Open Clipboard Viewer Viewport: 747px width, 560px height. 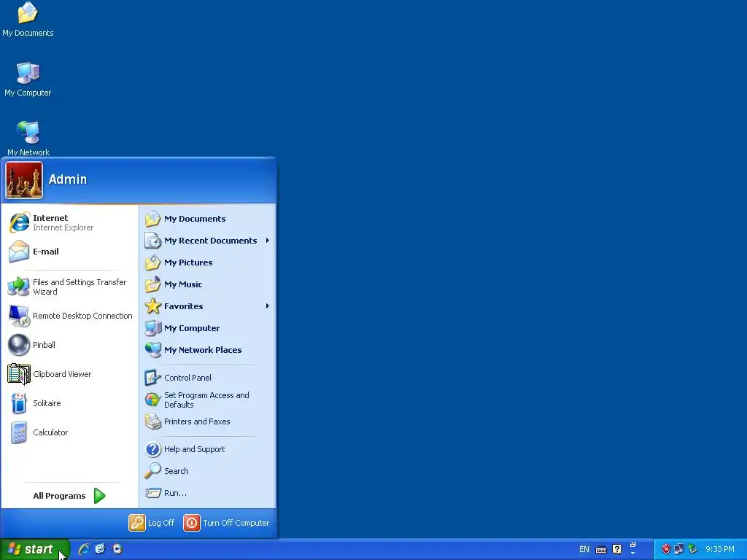[69, 374]
